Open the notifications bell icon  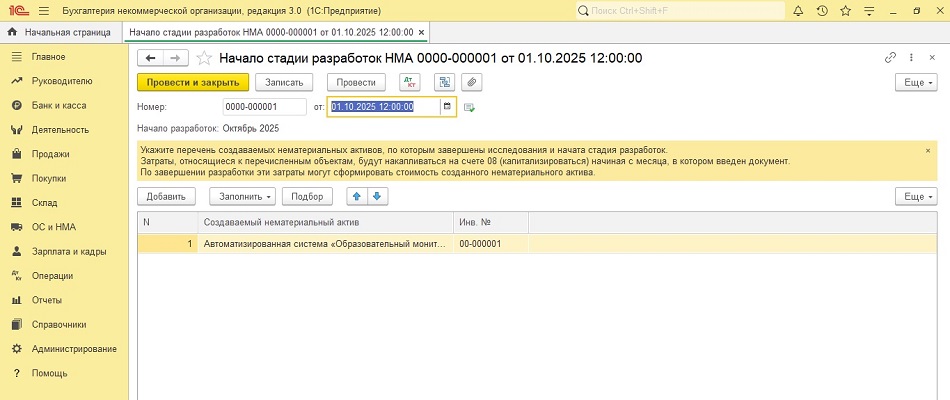pyautogui.click(x=797, y=10)
